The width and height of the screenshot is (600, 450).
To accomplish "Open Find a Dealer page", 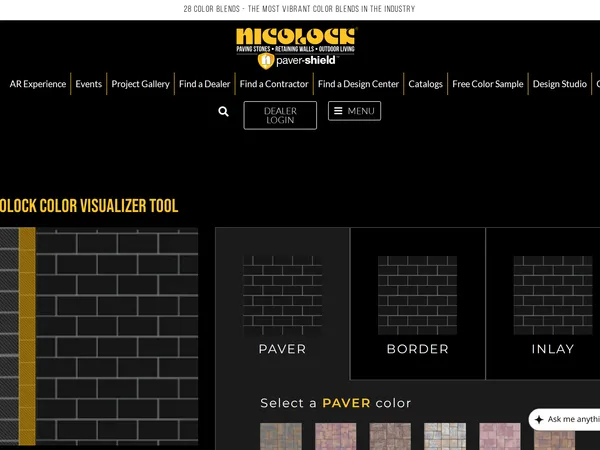I will click(x=205, y=84).
